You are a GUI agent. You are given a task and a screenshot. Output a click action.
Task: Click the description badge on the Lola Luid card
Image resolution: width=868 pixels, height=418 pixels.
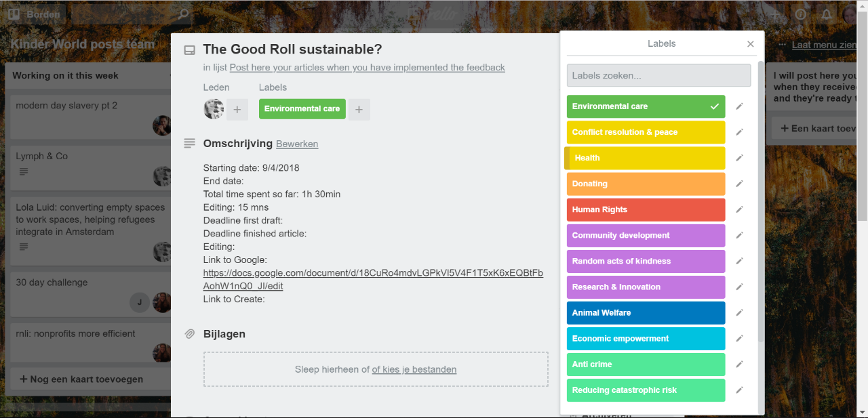click(x=24, y=247)
